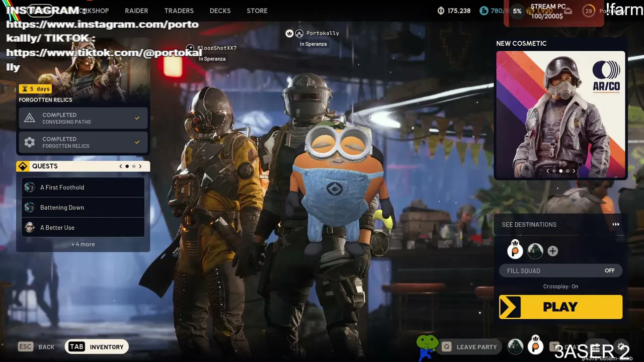Open the completed Converging Paths entry
Image resolution: width=644 pixels, height=362 pixels.
click(83, 118)
